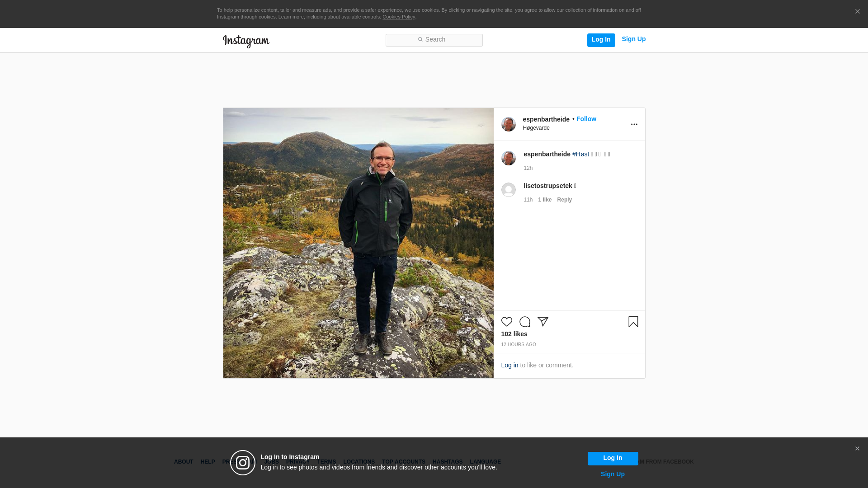Screen dimensions: 868x488
Task: Open the Høgevarde location link
Action: (536, 128)
